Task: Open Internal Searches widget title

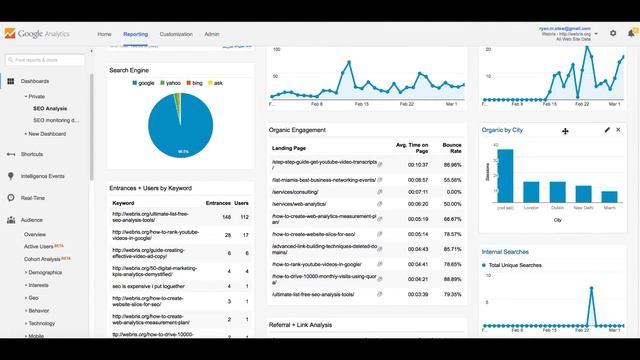Action: tap(505, 252)
